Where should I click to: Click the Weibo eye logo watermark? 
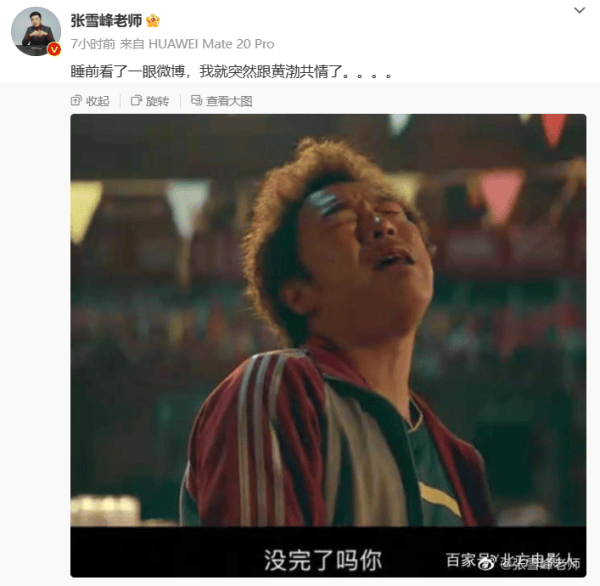(x=486, y=563)
